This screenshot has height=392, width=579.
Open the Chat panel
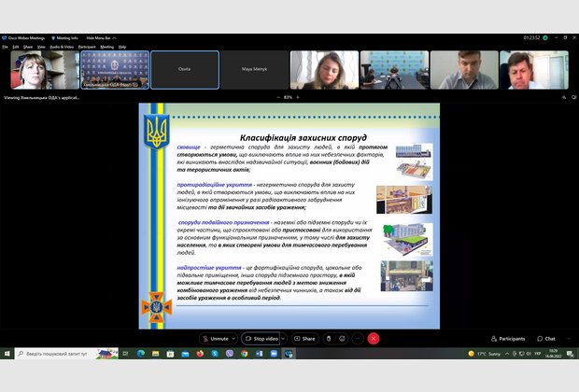coord(546,339)
